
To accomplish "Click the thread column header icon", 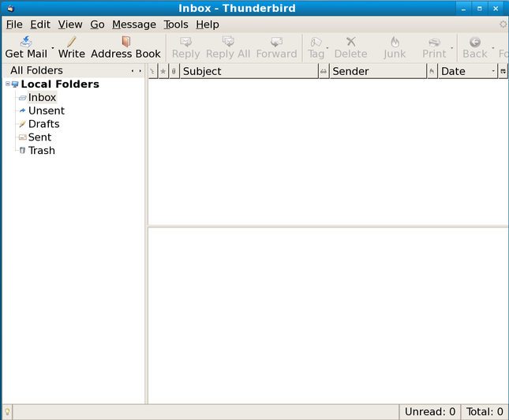I will 152,71.
